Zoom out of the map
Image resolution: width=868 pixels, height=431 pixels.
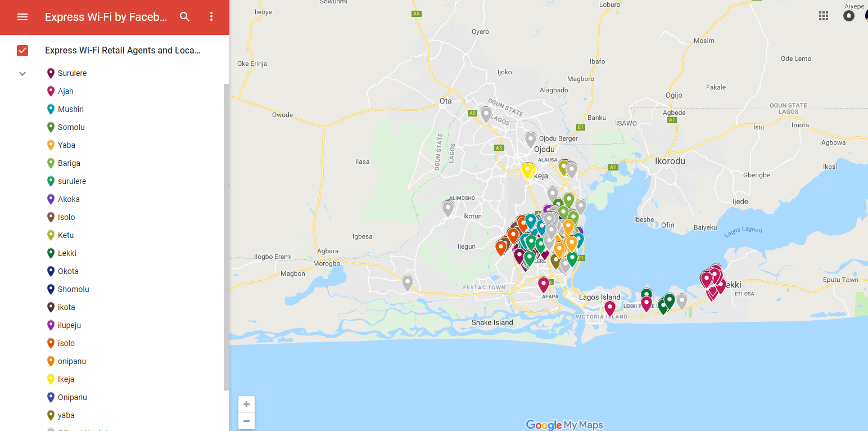point(246,421)
